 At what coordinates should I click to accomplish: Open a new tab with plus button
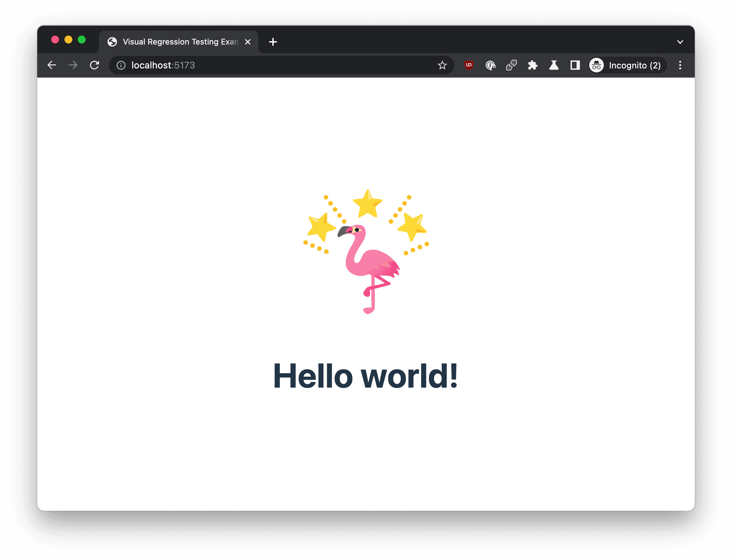[273, 42]
